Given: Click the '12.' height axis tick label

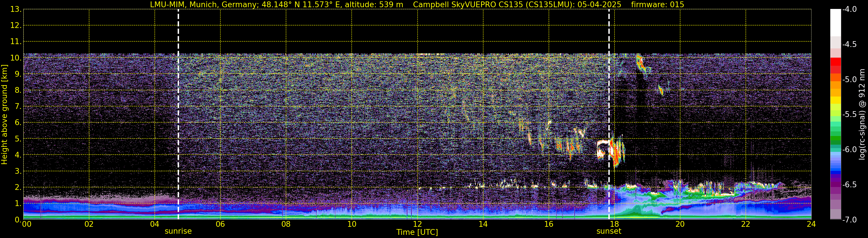Looking at the screenshot, I should click(16, 25).
